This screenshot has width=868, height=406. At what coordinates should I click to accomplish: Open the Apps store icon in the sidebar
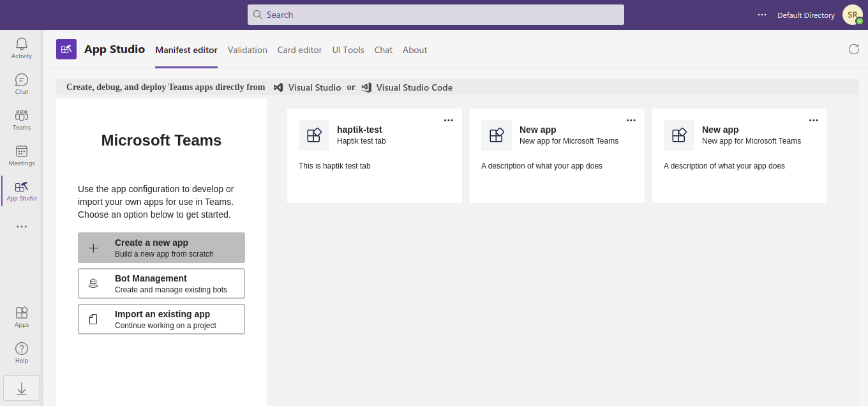[22, 312]
